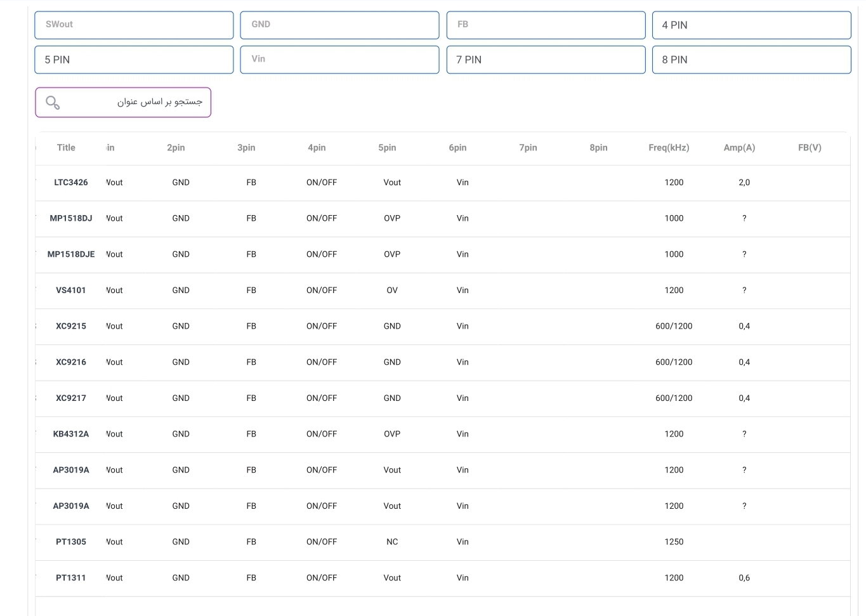Click the 1200 frequency in KB4312A row
This screenshot has height=616, width=866.
tap(674, 434)
